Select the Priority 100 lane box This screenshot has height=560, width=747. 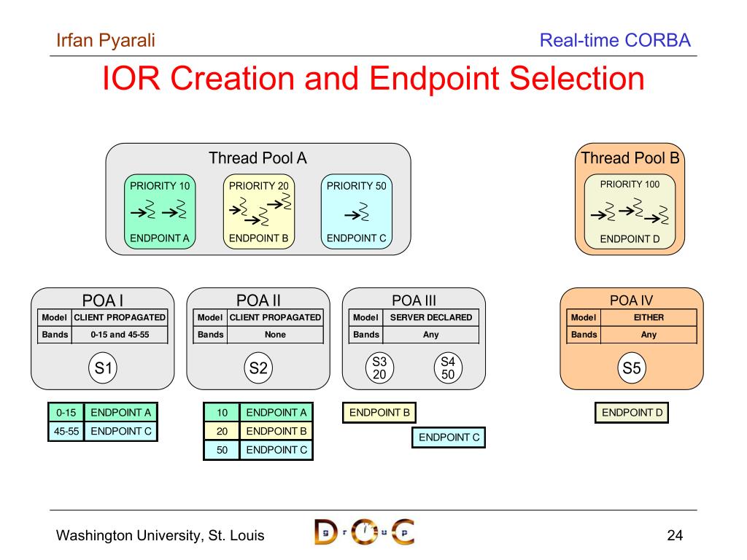pos(630,211)
